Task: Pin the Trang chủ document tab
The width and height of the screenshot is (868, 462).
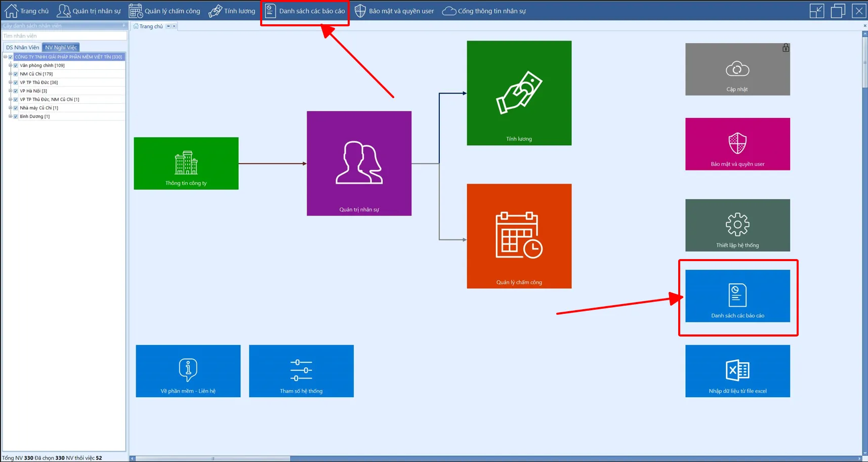Action: click(168, 26)
